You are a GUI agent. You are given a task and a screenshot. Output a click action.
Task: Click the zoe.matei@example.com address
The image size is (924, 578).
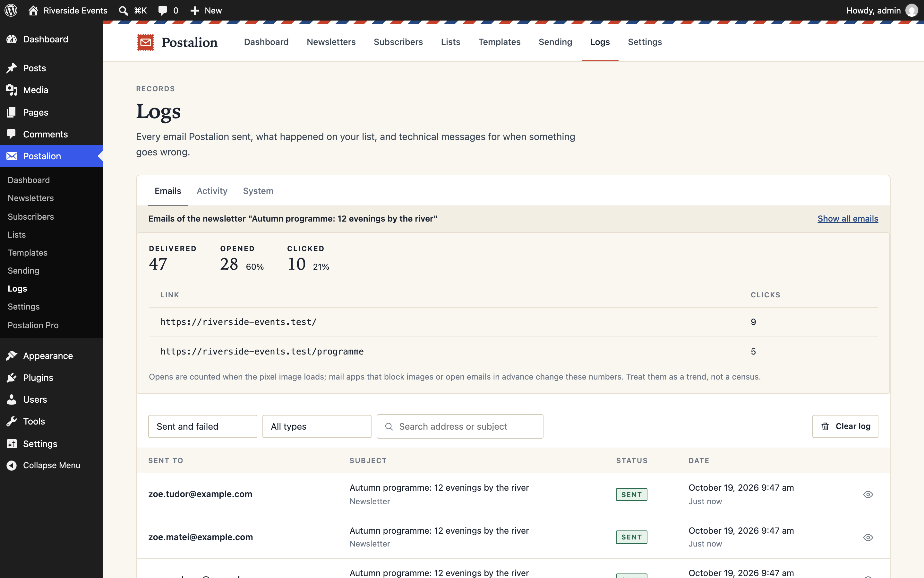pos(201,537)
